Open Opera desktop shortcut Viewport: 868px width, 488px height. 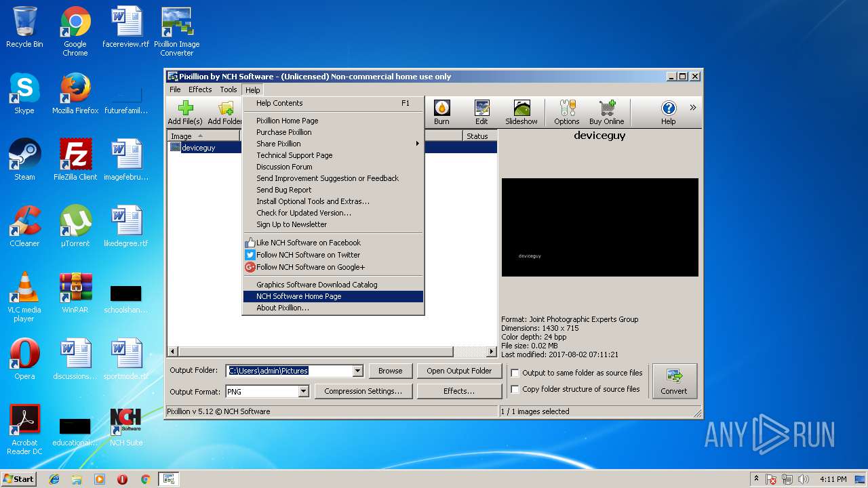click(x=24, y=359)
